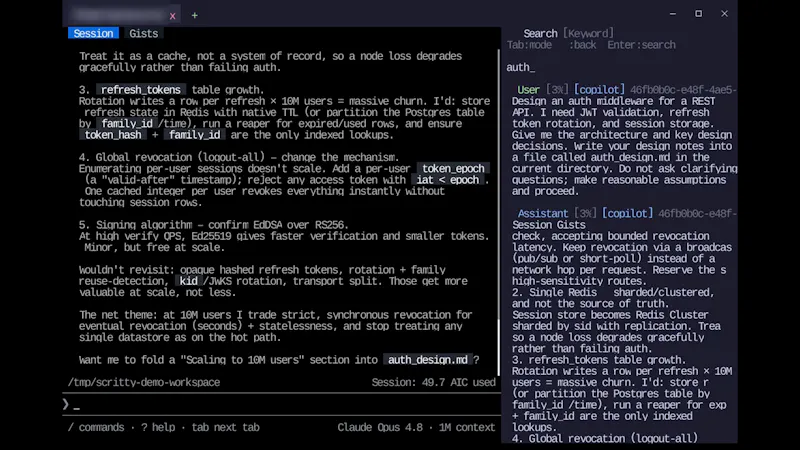
Task: Focus the command prompt input line
Action: 282,405
